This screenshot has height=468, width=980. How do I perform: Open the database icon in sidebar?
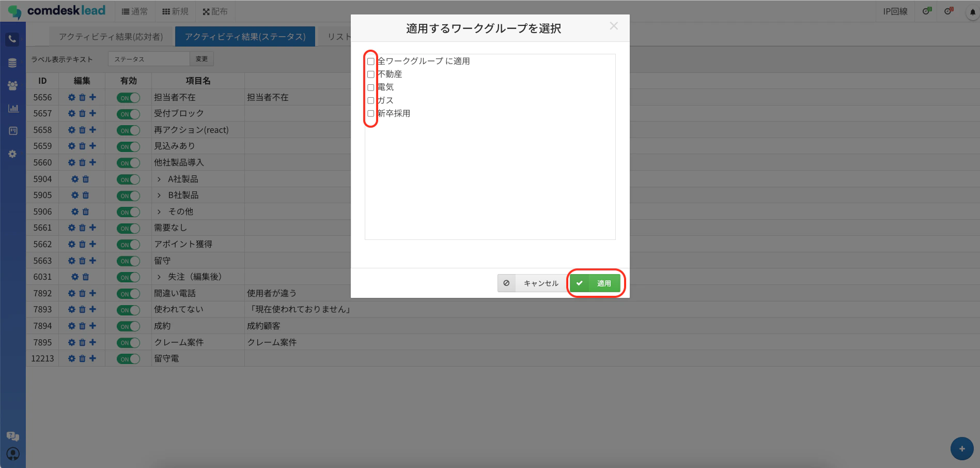tap(12, 63)
